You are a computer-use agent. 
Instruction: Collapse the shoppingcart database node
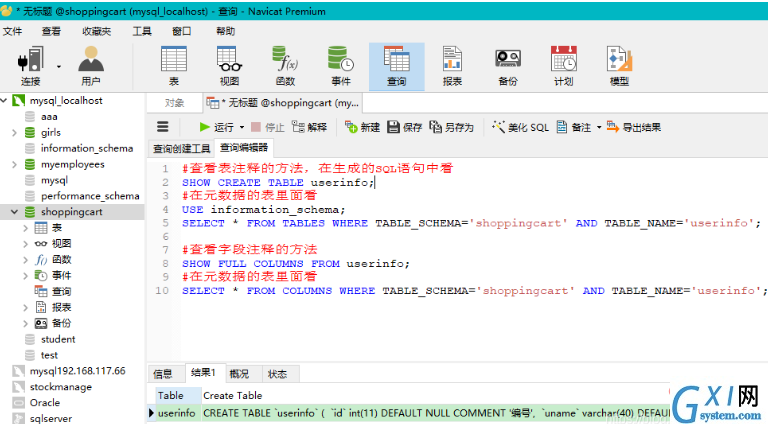point(15,212)
